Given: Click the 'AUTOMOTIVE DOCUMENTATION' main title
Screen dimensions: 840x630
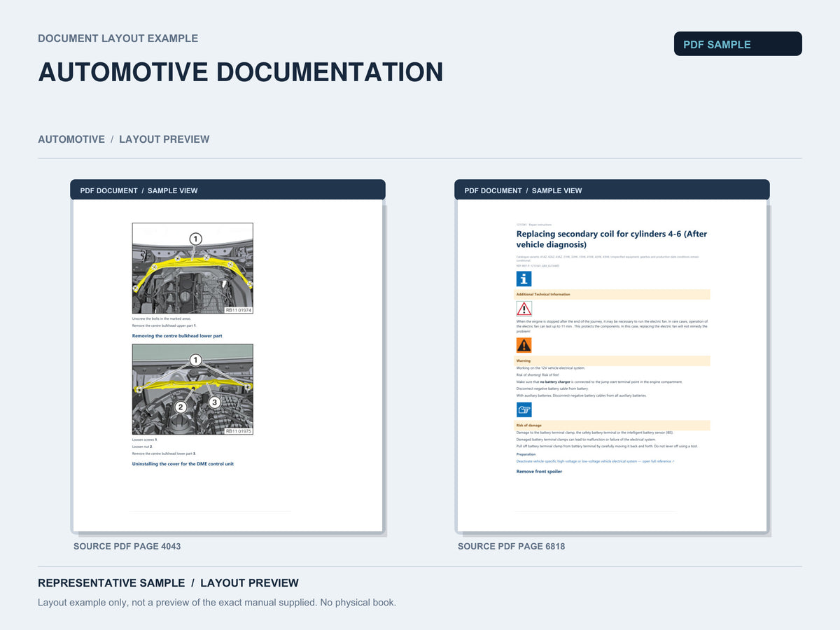Looking at the screenshot, I should (x=241, y=72).
